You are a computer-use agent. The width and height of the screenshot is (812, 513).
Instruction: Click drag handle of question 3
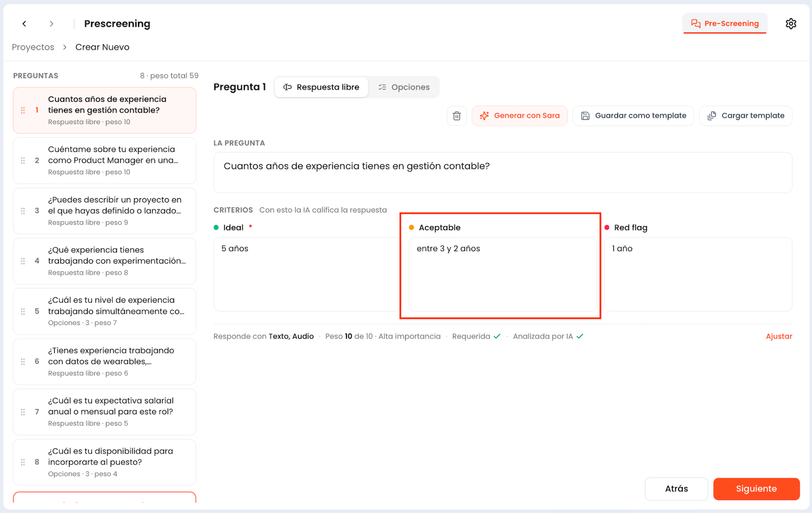coord(23,211)
